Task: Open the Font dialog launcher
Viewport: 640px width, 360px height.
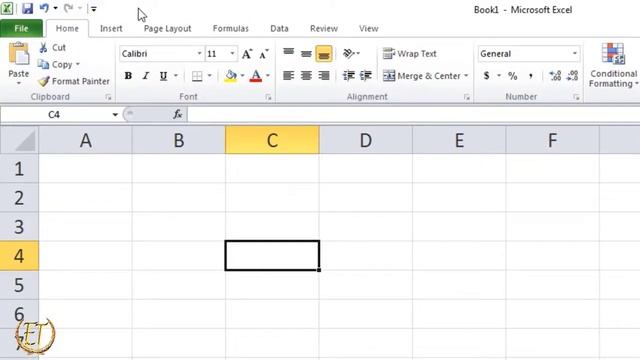Action: coord(268,97)
